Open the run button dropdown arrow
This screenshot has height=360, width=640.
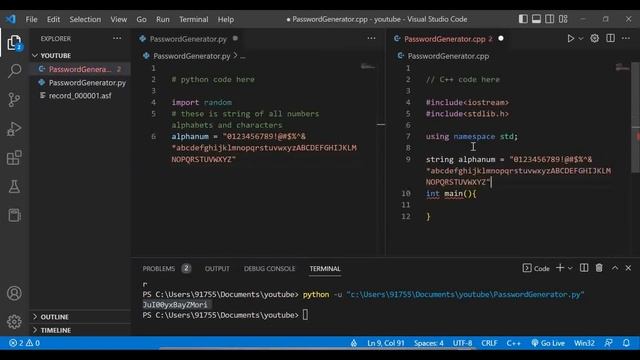click(580, 38)
